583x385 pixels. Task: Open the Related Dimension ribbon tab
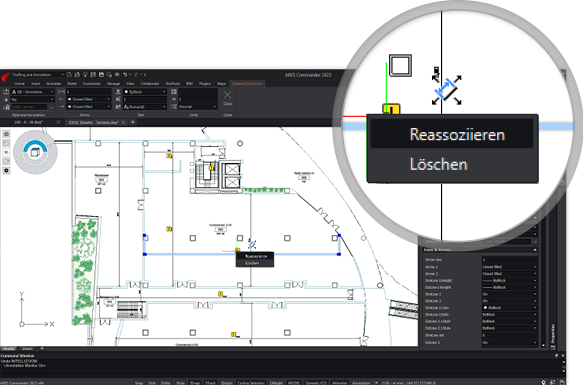click(247, 84)
